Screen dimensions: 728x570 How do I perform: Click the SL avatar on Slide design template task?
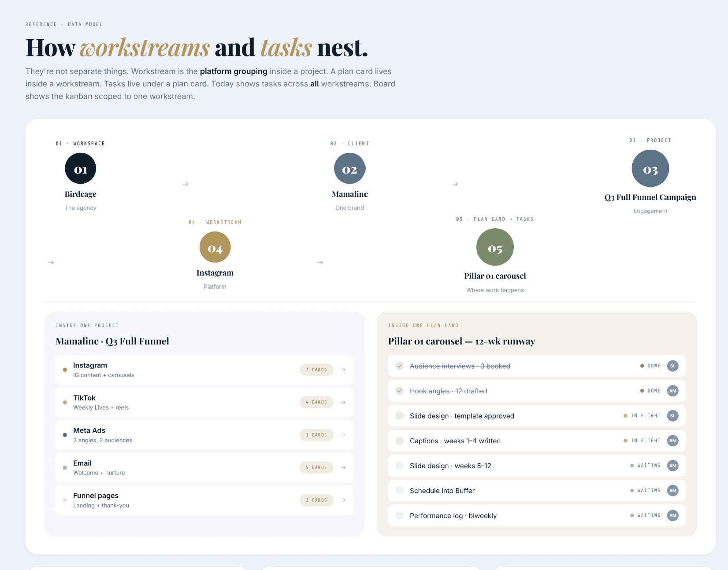(672, 415)
